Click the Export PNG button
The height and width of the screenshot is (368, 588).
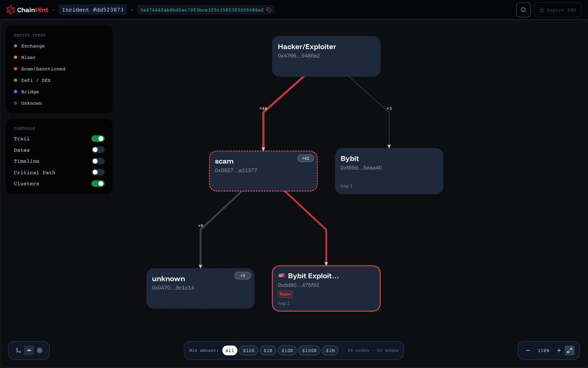(x=558, y=10)
